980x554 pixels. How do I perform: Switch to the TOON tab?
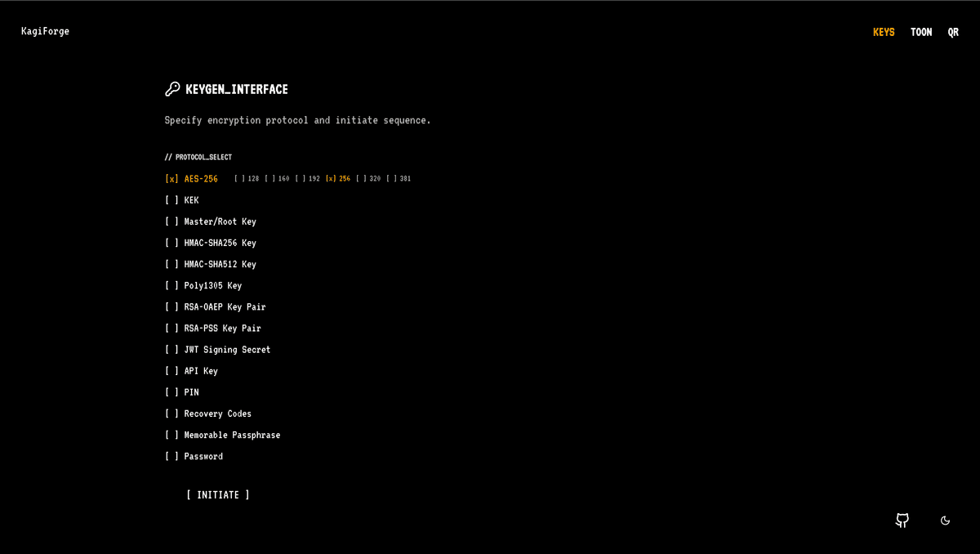921,32
